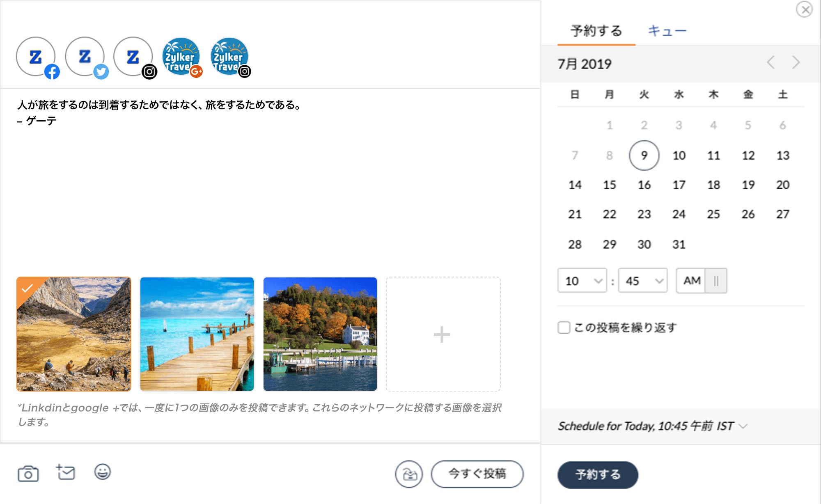Select the wooden pier beach thumbnail
Viewport: 821px width, 504px height.
coord(197,334)
